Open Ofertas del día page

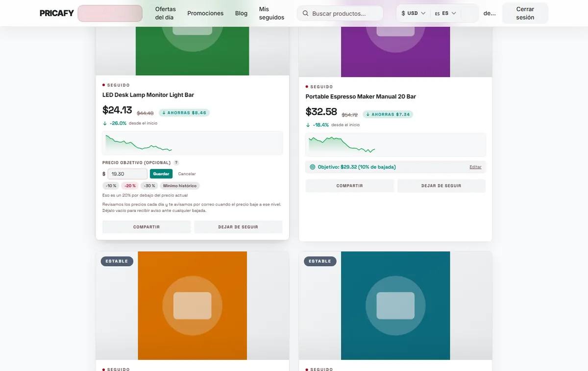(166, 13)
